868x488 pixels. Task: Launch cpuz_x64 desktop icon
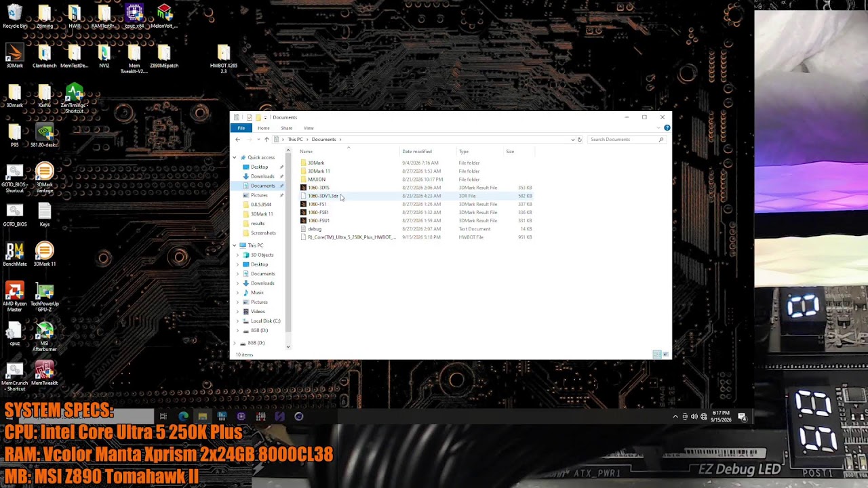tap(134, 16)
